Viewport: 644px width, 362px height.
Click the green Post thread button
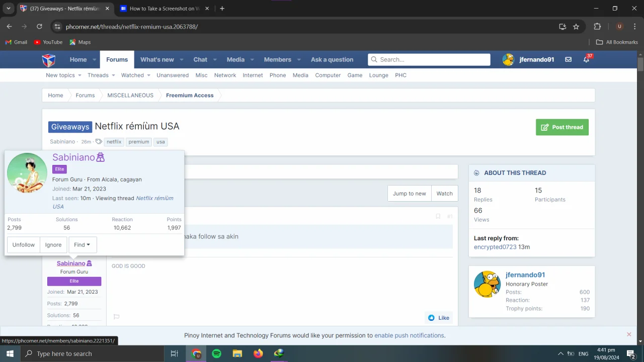click(x=562, y=127)
